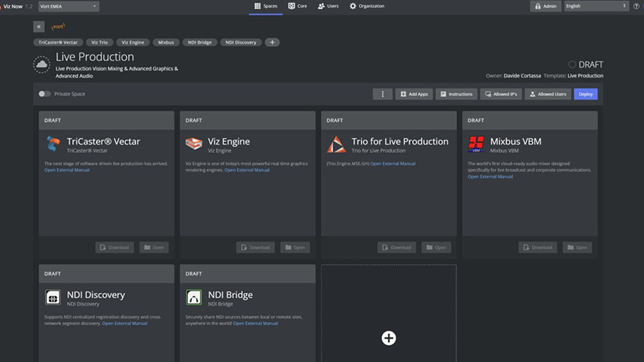The image size is (644, 362).
Task: Click the DRAFT status radio indicator
Action: (x=572, y=65)
